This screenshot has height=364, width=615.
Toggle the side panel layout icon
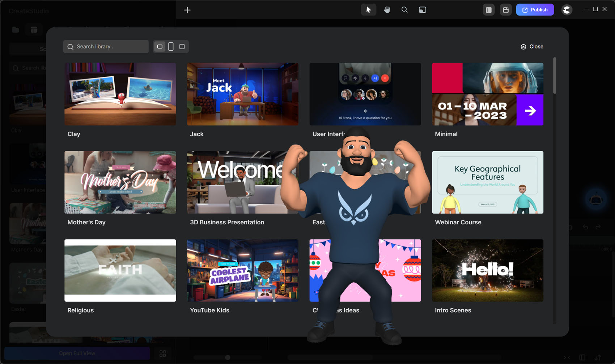[488, 10]
